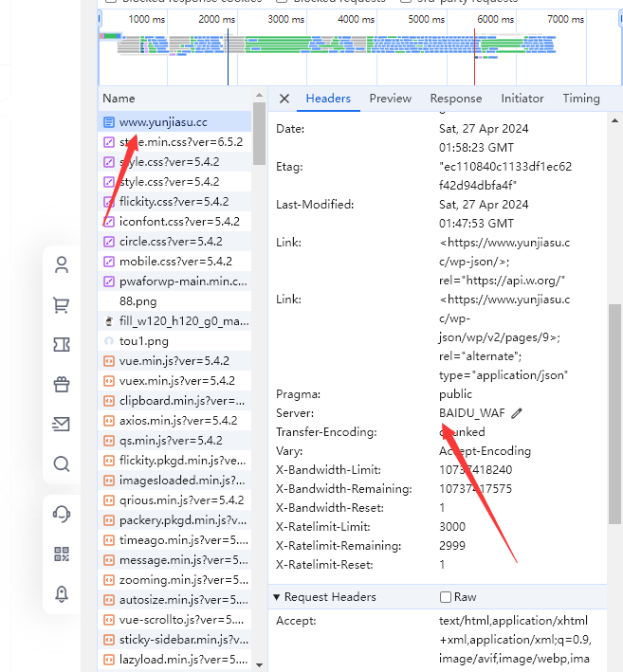The width and height of the screenshot is (623, 672).
Task: Open the user profile sidebar icon
Action: [62, 264]
